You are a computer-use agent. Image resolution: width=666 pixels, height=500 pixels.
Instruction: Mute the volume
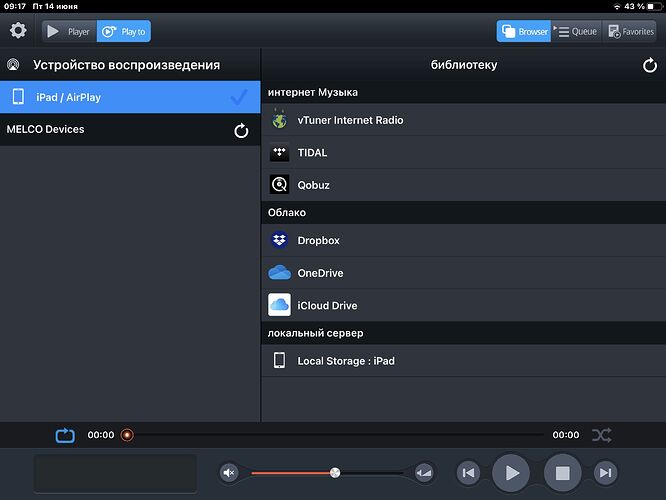[x=229, y=473]
